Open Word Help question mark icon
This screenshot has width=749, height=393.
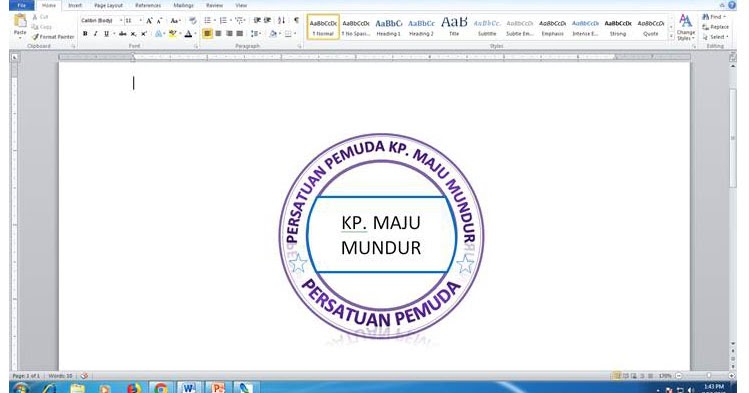(732, 5)
